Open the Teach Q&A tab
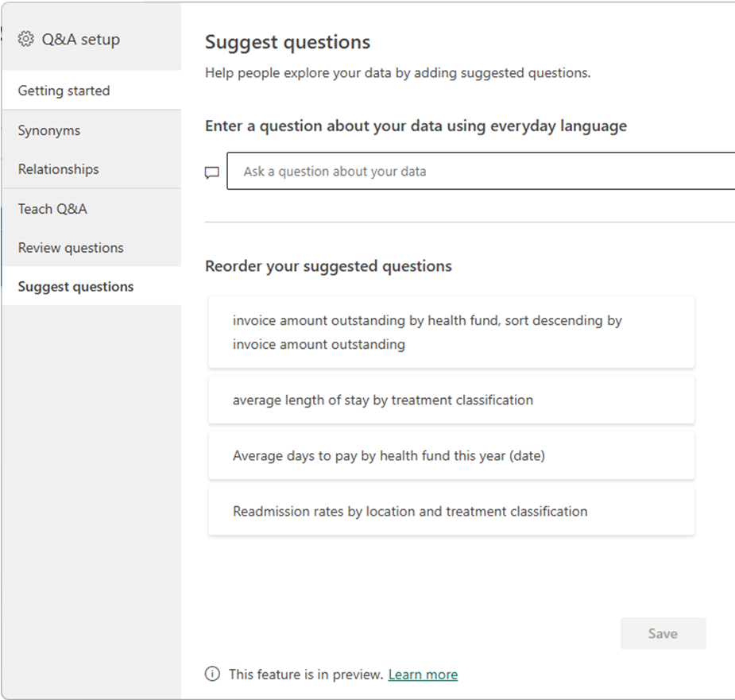Screen dimensions: 735x700 tap(52, 209)
